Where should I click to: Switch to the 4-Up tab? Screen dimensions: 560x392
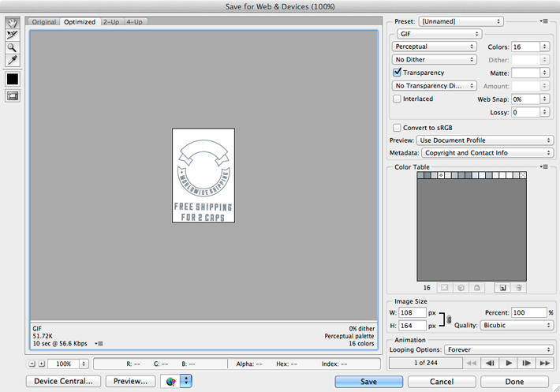[134, 22]
